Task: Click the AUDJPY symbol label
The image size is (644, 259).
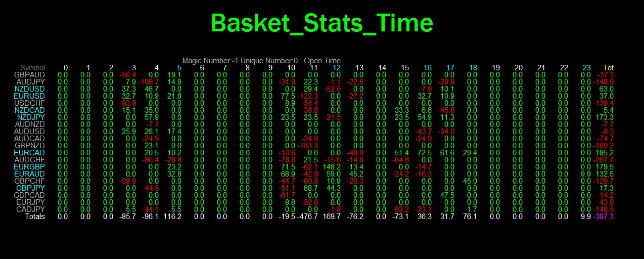Action: [x=31, y=82]
